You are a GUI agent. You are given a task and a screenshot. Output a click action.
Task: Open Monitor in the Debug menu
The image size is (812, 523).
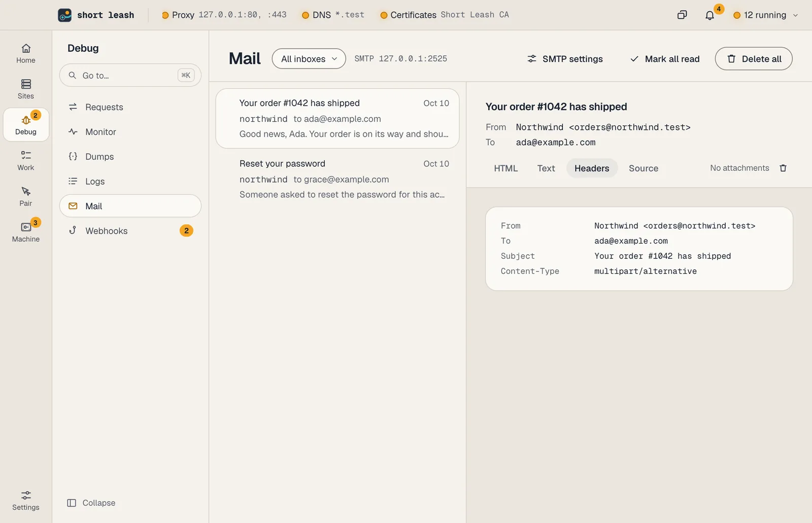(x=130, y=132)
